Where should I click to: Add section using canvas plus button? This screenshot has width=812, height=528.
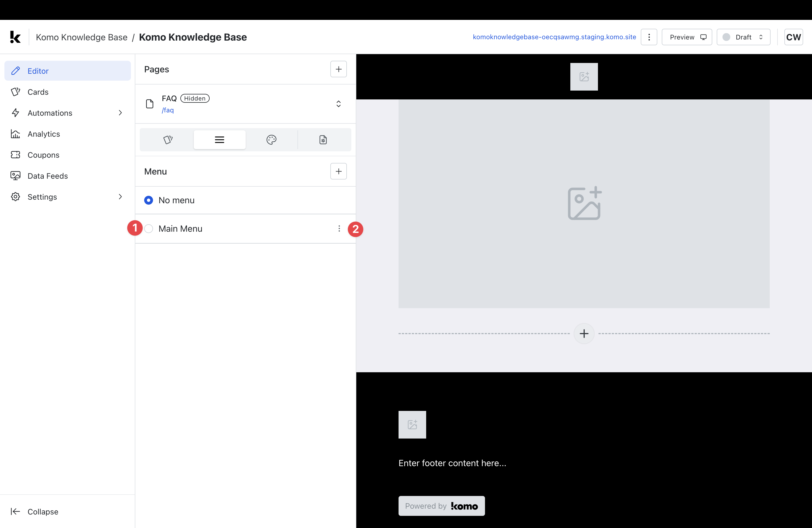coord(584,333)
